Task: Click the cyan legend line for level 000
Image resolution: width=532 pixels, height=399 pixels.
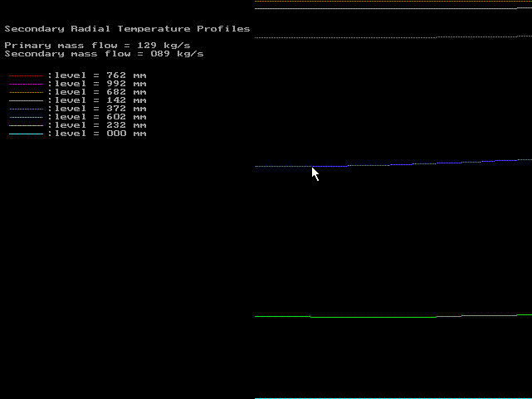Action: (26, 134)
